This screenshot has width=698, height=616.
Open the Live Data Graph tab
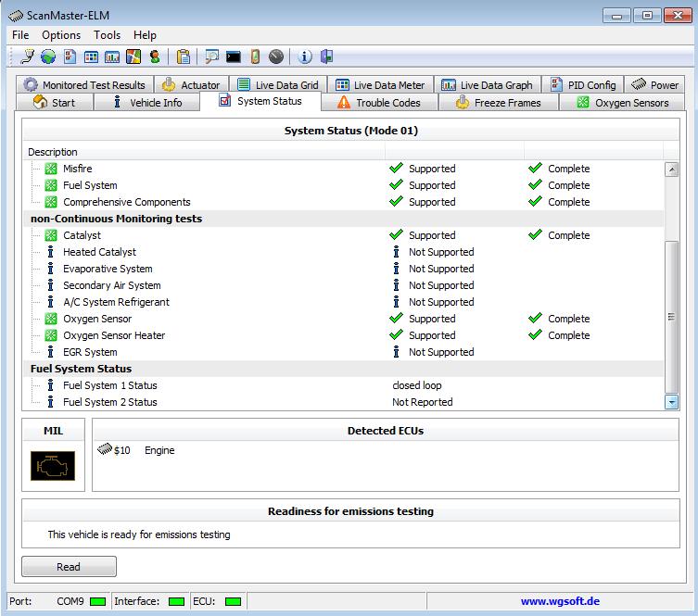487,84
